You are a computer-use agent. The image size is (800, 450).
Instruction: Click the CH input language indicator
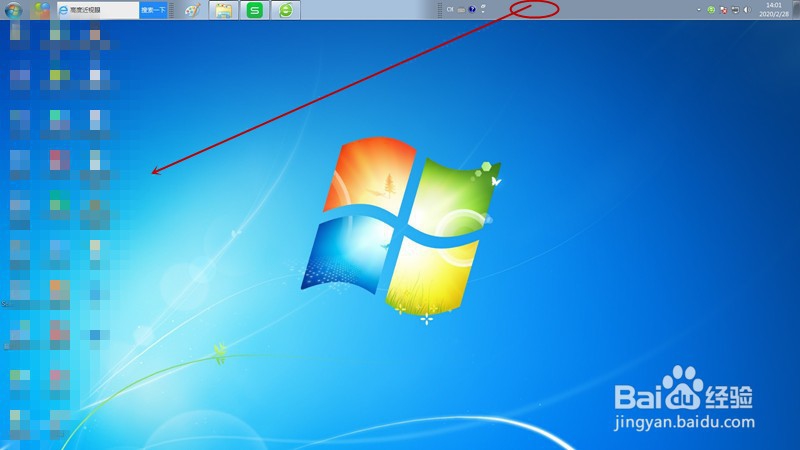pos(450,9)
